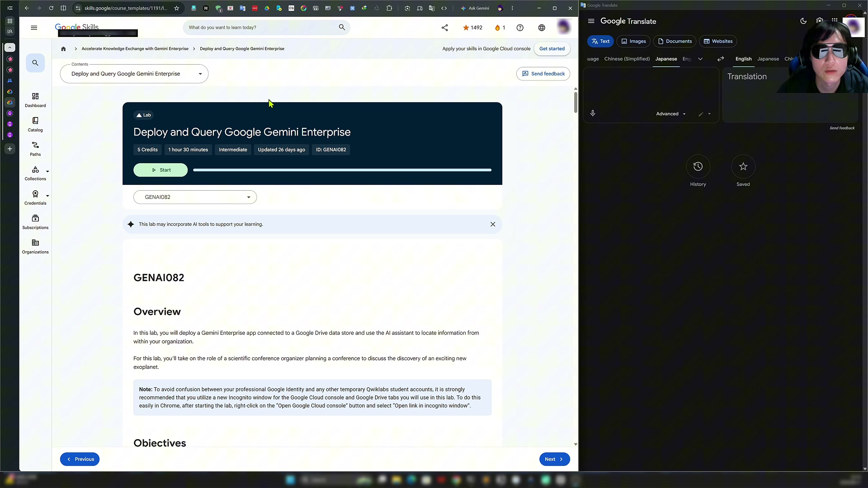Screen dimensions: 868x488
Task: Open the Google Skills hamburger menu
Action: tap(34, 28)
